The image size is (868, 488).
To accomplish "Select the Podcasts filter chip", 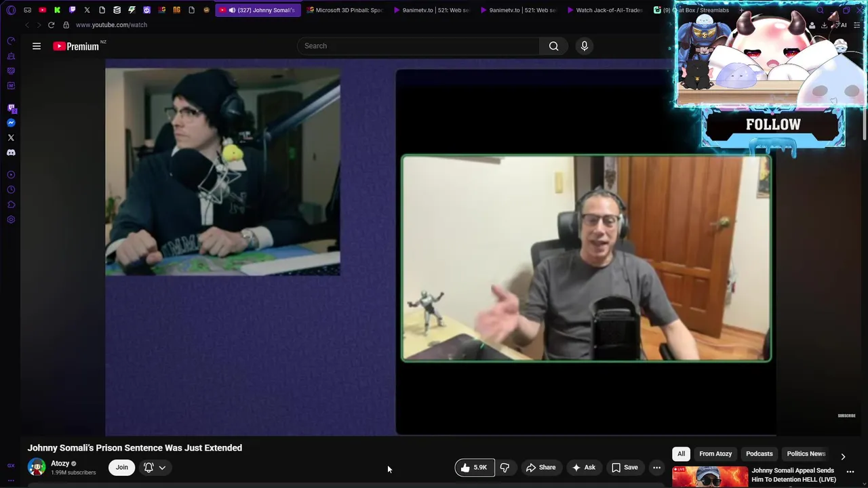I will 759,454.
